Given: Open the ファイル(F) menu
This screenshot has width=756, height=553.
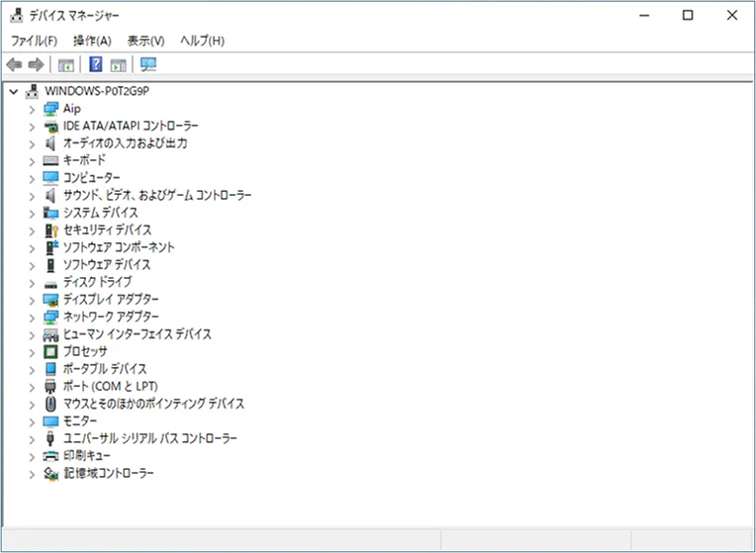Looking at the screenshot, I should pyautogui.click(x=35, y=41).
